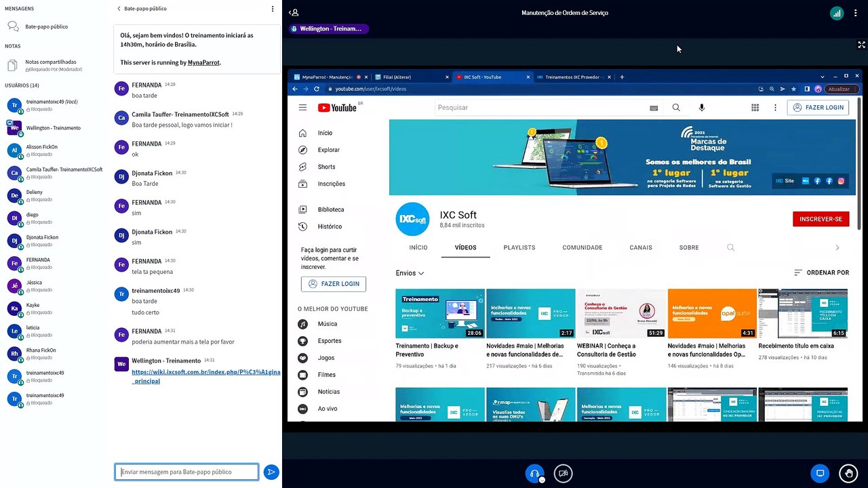
Task: Select the Treinamentos IXC Provedor browser tab
Action: pos(574,77)
